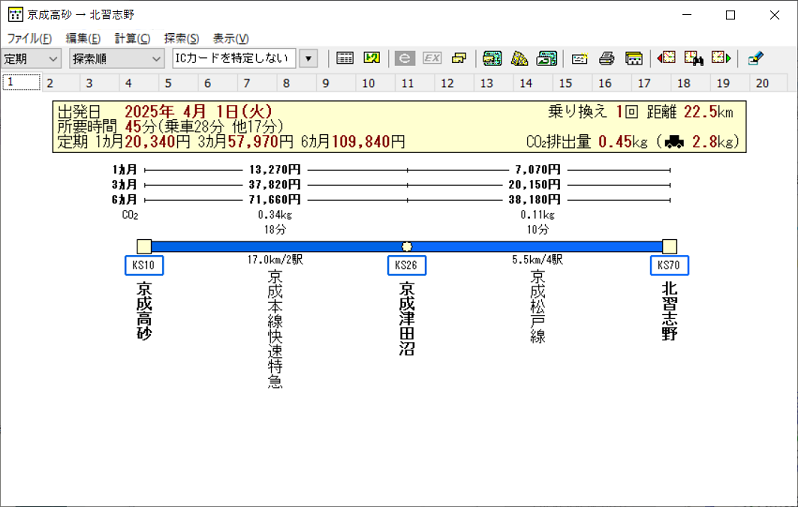Image resolution: width=798 pixels, height=507 pixels.
Task: Switch to route tab 12
Action: (455, 83)
